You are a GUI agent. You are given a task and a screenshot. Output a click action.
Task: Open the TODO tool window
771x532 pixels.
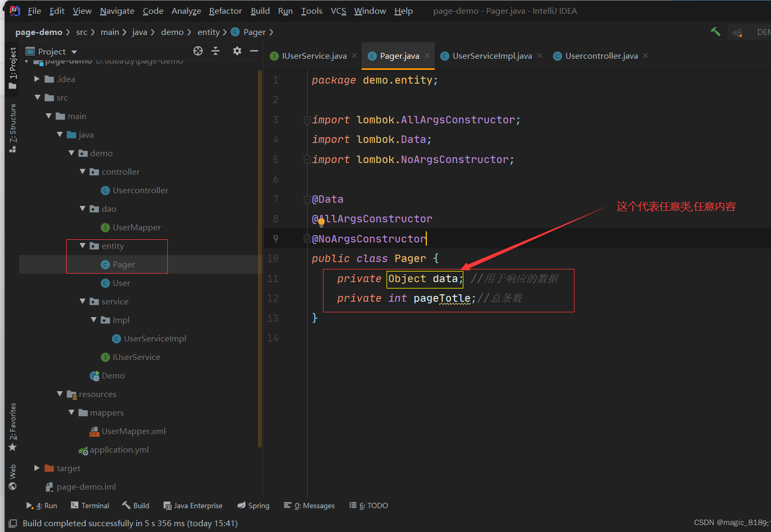pyautogui.click(x=369, y=506)
